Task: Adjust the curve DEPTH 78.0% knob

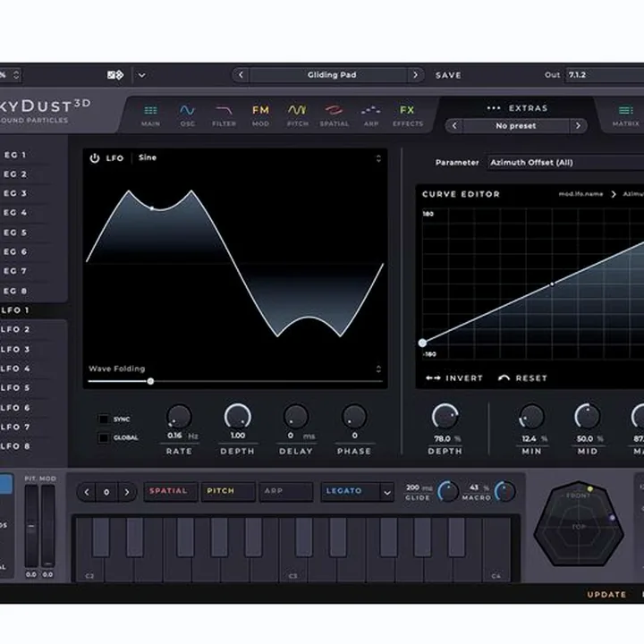Action: point(445,417)
